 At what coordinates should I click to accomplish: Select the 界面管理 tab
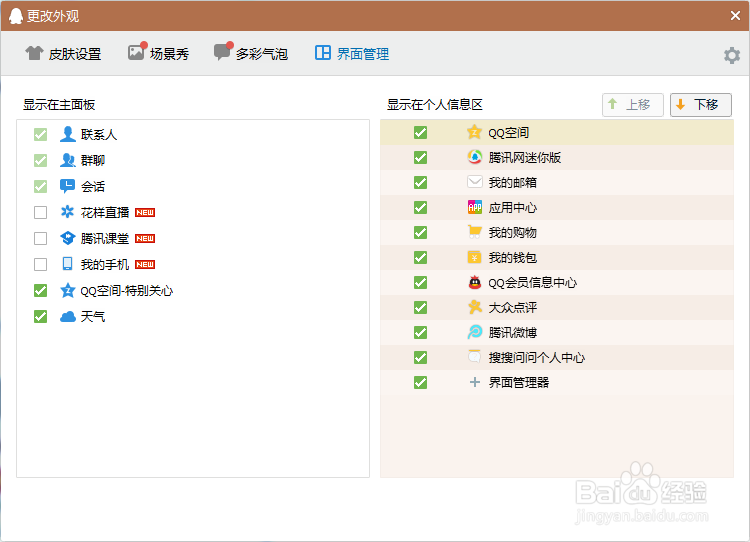pyautogui.click(x=352, y=54)
